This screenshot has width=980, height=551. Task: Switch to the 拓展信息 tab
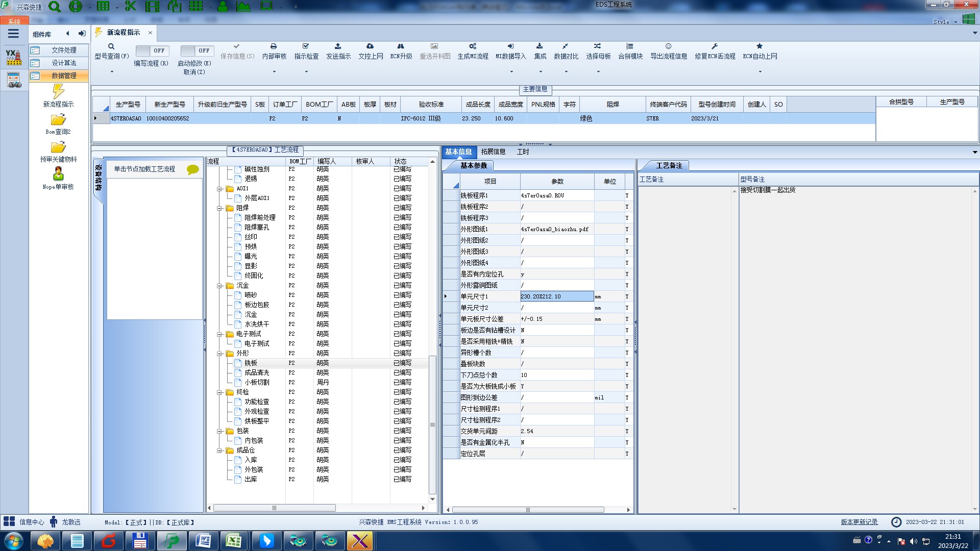coord(493,152)
